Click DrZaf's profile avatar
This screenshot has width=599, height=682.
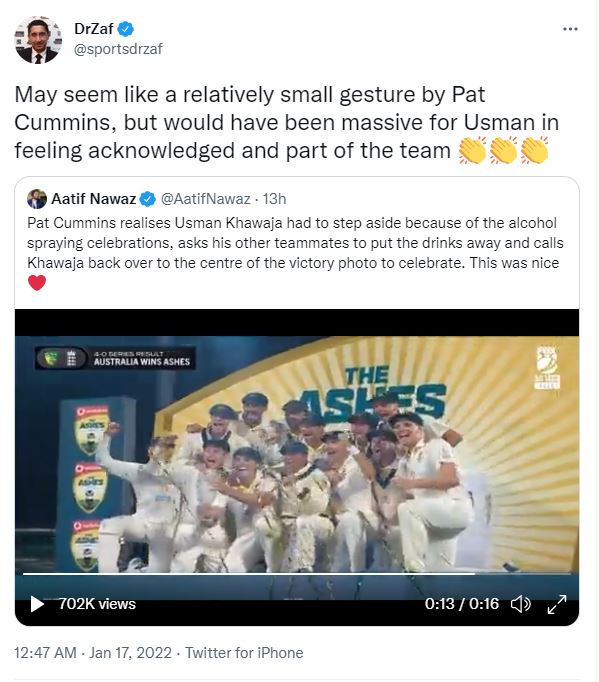tap(38, 40)
